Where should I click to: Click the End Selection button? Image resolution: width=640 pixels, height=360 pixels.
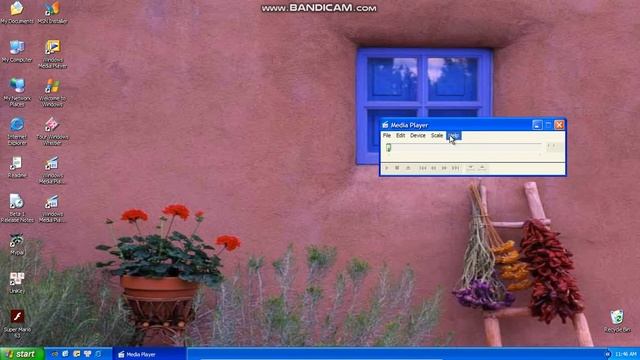coord(482,168)
